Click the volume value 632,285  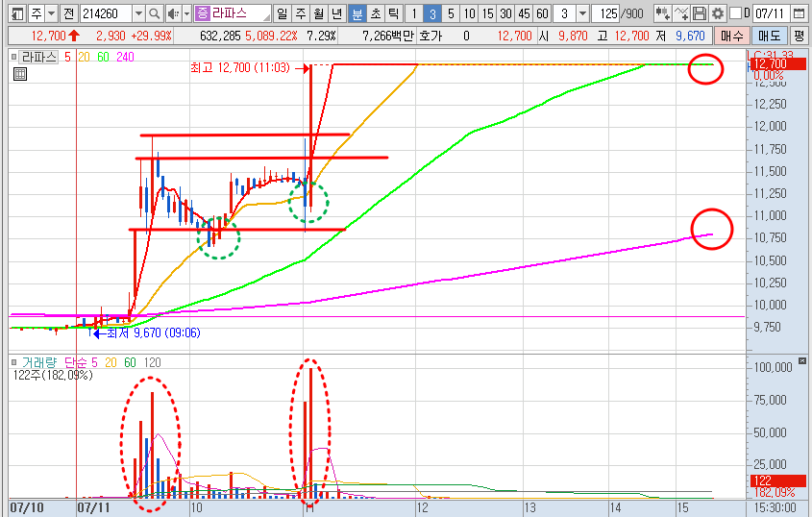[220, 36]
